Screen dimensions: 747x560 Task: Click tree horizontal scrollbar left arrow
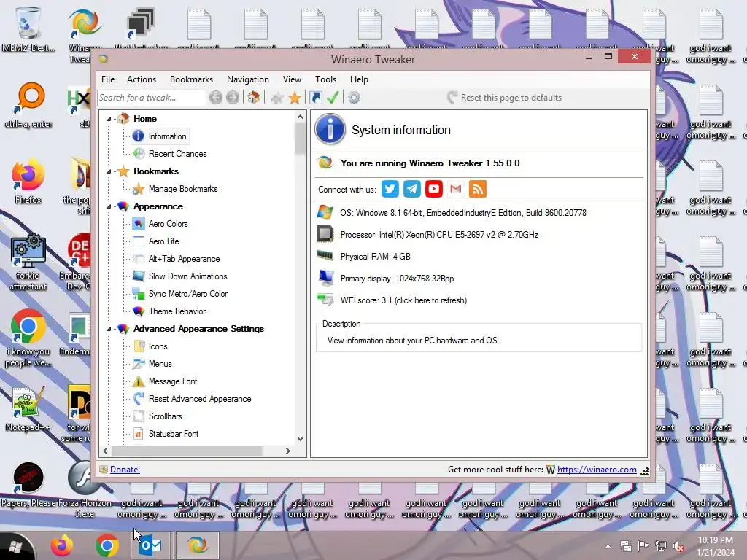tap(105, 451)
